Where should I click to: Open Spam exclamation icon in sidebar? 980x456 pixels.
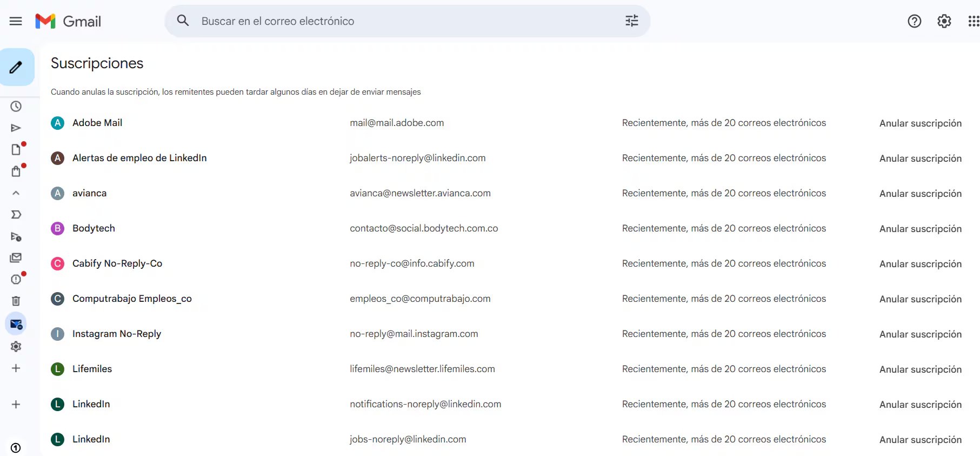coord(16,279)
